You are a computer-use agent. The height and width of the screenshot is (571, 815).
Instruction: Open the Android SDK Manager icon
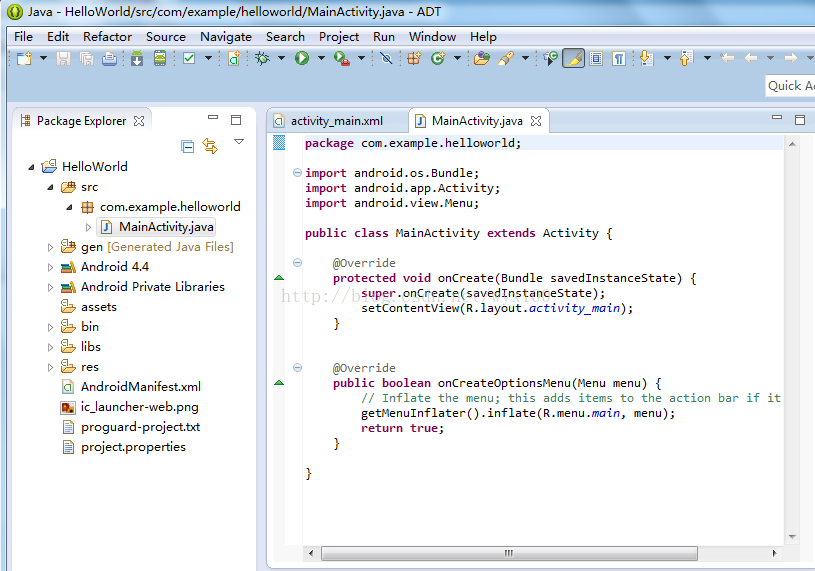[x=137, y=58]
